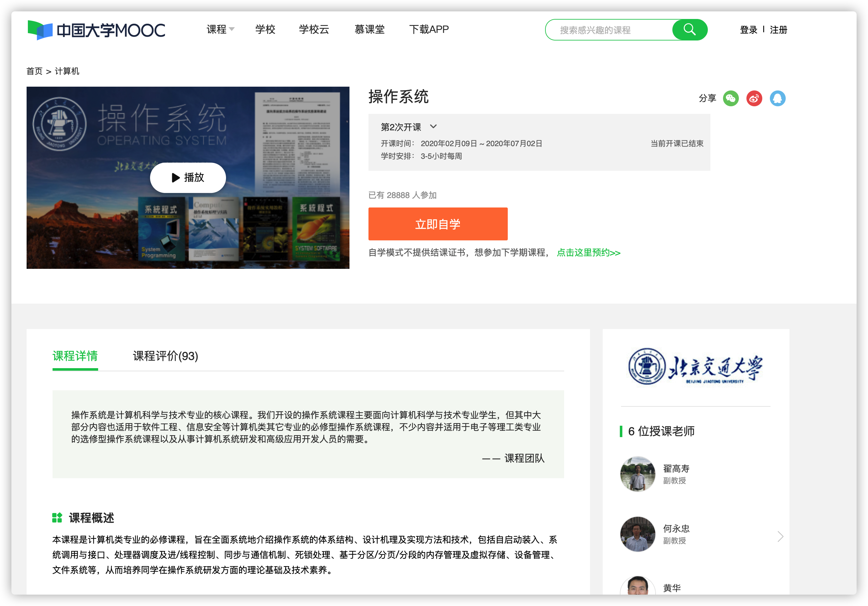Viewport: 868px width, 606px height.
Task: Click the 中国大学MOOC logo
Action: pos(97,30)
